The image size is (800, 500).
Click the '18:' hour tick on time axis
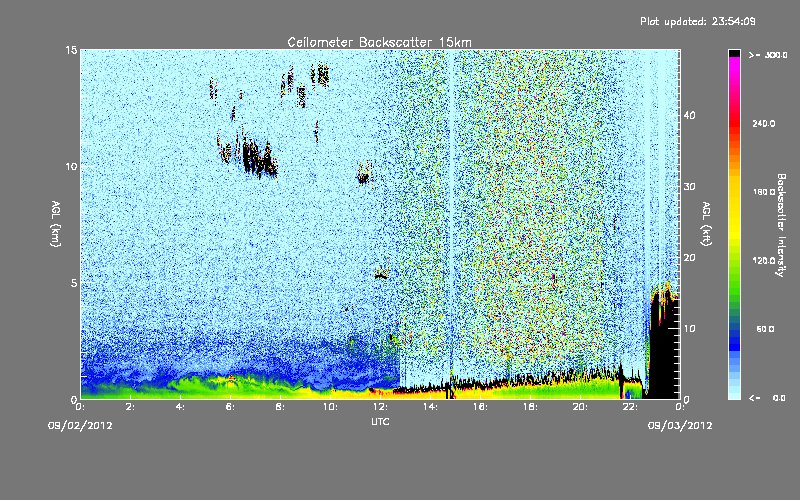point(530,407)
